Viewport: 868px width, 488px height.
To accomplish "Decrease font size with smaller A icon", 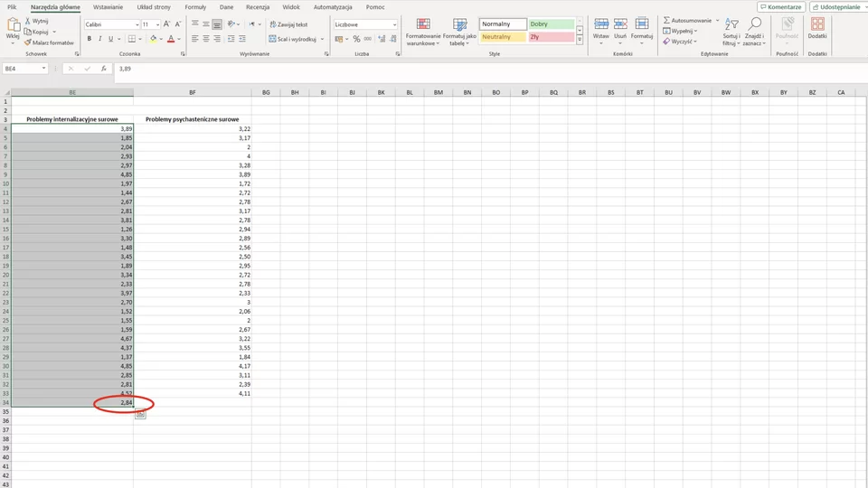I will tap(178, 24).
